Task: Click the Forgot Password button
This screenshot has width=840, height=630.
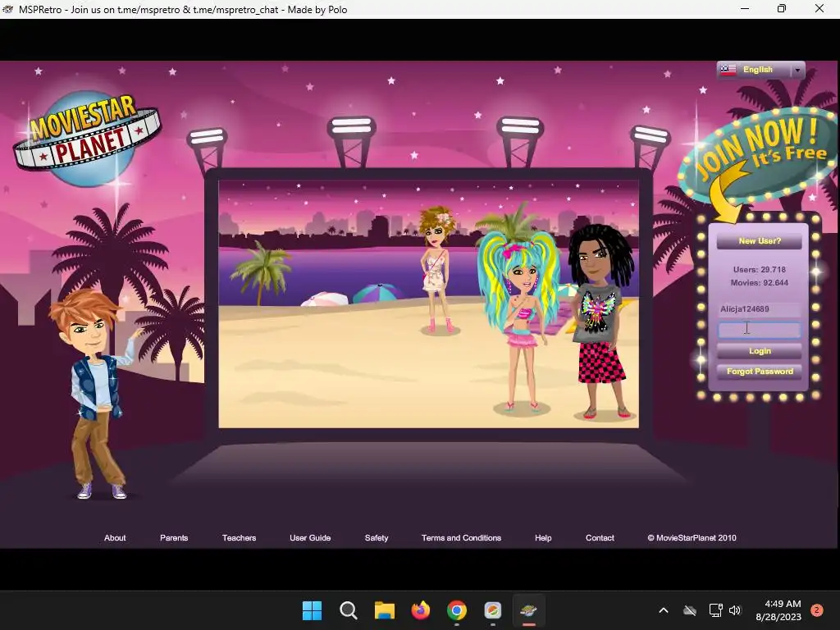Action: 759,372
